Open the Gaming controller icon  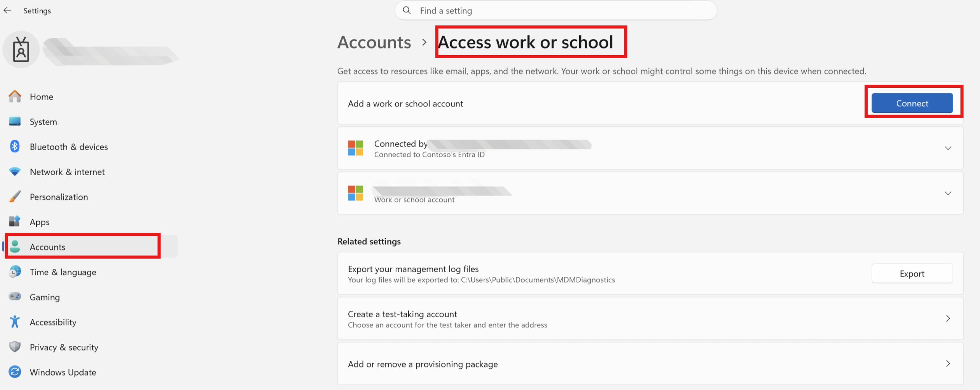[x=15, y=297]
